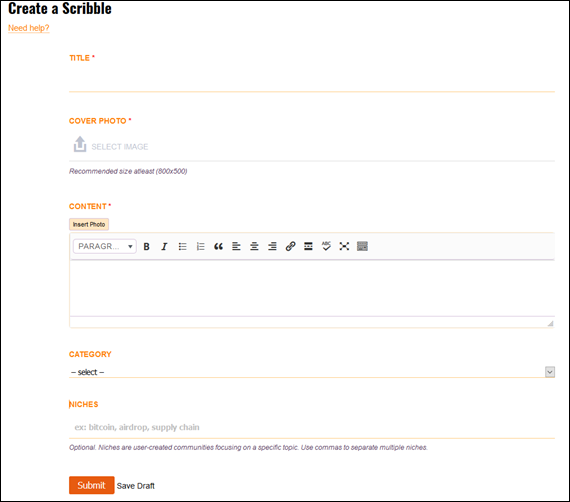The image size is (570, 502).
Task: Submit the Scribble
Action: (x=92, y=485)
